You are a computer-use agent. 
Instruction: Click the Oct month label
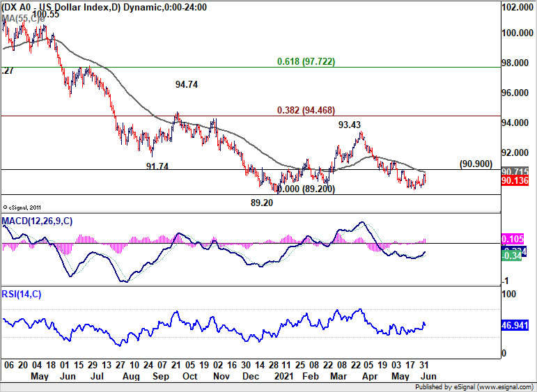(x=190, y=376)
